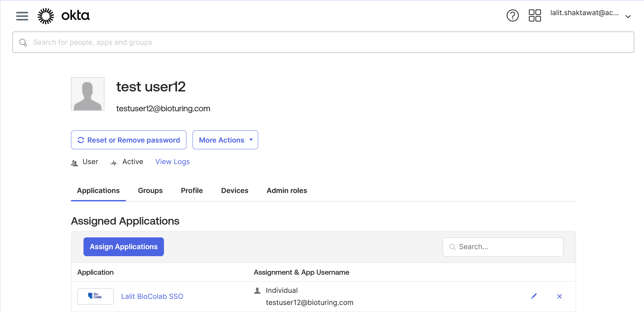The width and height of the screenshot is (644, 312).
Task: Expand the More Actions dropdown
Action: click(225, 140)
